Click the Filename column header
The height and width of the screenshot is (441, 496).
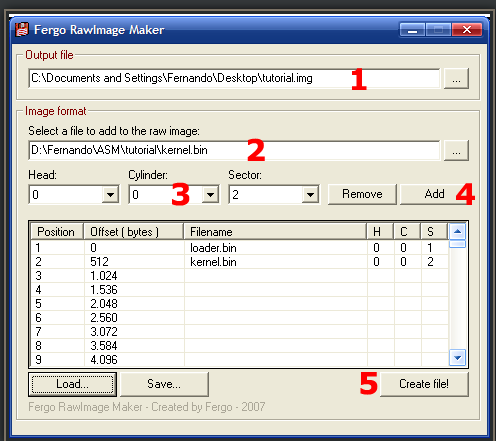(x=275, y=231)
